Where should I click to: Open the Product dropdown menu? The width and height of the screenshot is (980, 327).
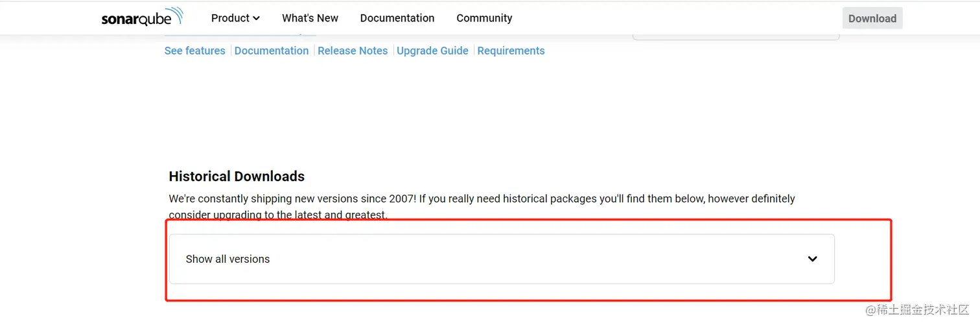coord(235,18)
